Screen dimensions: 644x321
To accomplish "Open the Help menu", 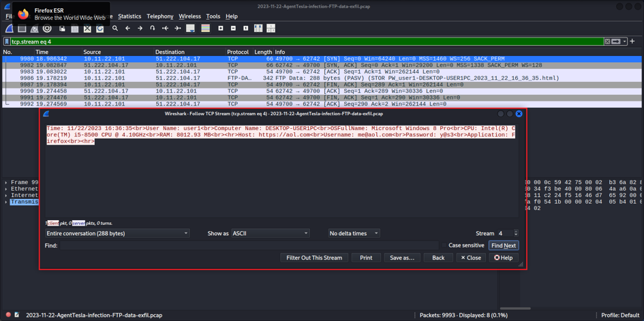I will 232,16.
